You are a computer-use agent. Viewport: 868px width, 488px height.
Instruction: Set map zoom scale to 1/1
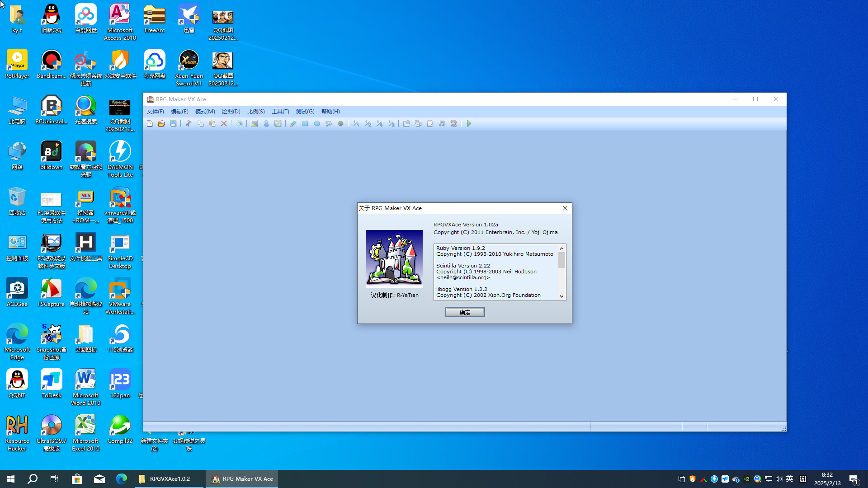pos(356,123)
